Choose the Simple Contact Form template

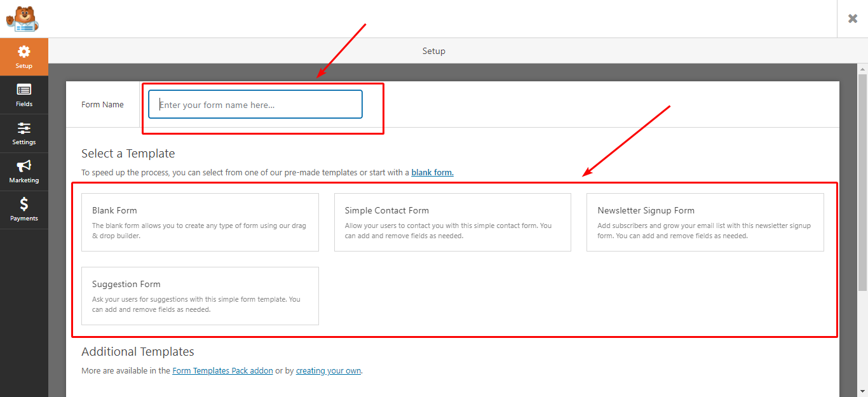pos(452,222)
